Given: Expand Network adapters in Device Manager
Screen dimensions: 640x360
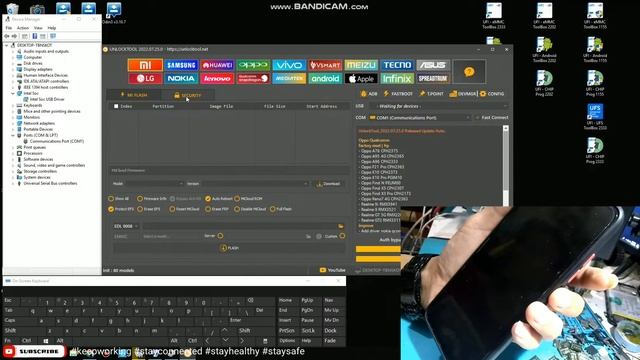Looking at the screenshot, I should pos(13,123).
